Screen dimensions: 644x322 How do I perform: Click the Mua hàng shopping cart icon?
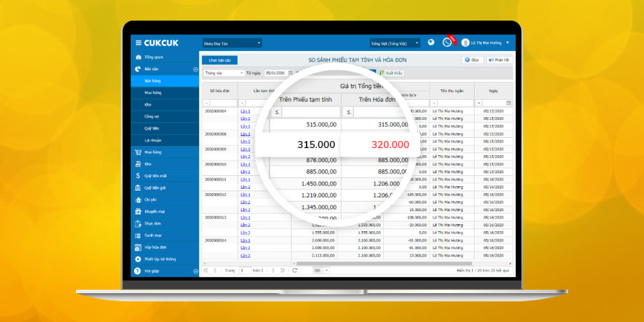tap(138, 152)
